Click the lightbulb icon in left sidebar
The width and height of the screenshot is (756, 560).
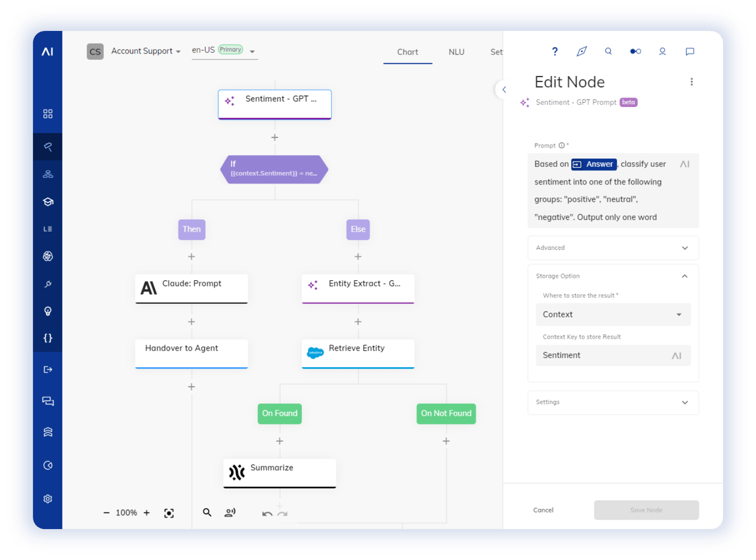47,311
